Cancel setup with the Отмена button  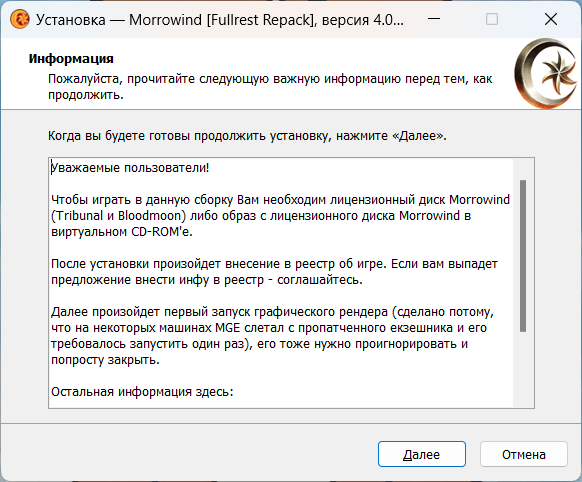pos(524,454)
